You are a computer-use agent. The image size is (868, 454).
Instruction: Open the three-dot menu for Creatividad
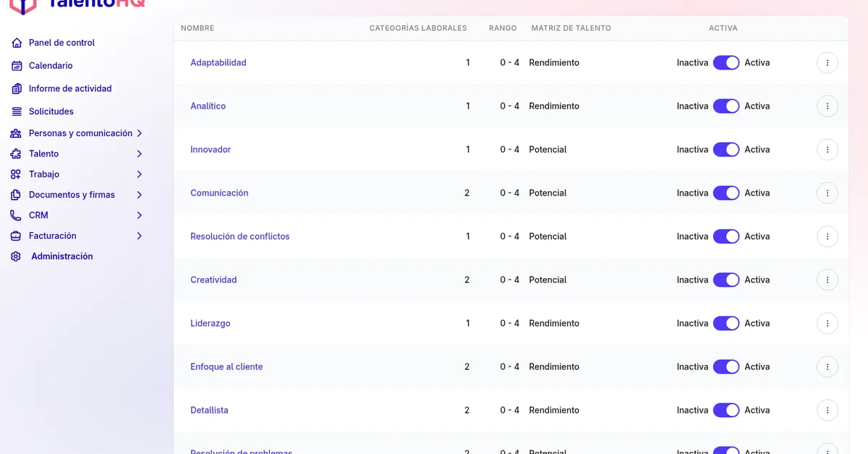click(827, 279)
